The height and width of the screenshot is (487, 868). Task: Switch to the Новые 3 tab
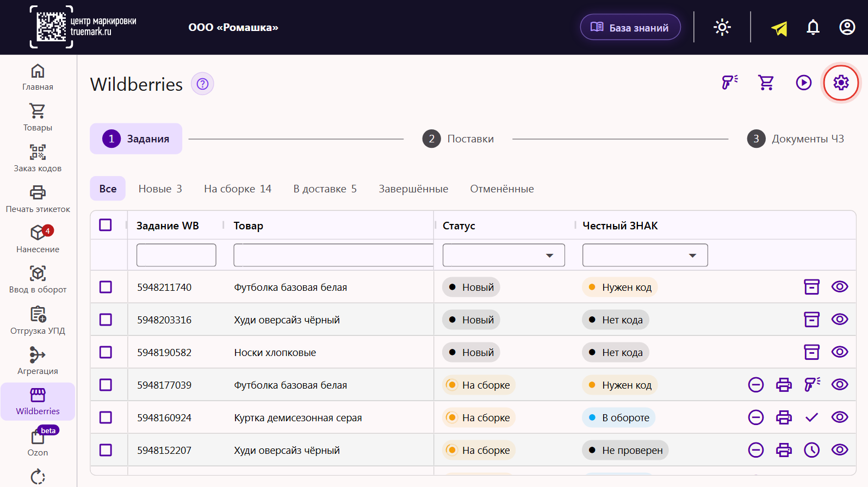[x=160, y=189]
